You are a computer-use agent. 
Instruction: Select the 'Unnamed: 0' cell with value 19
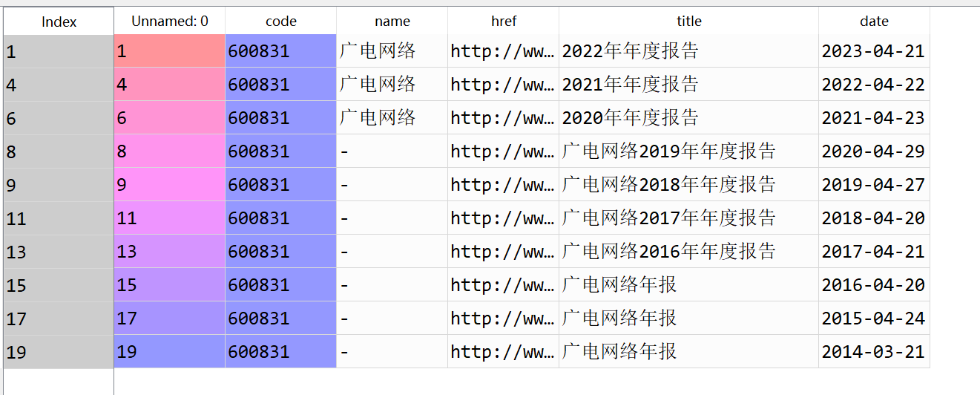(170, 352)
